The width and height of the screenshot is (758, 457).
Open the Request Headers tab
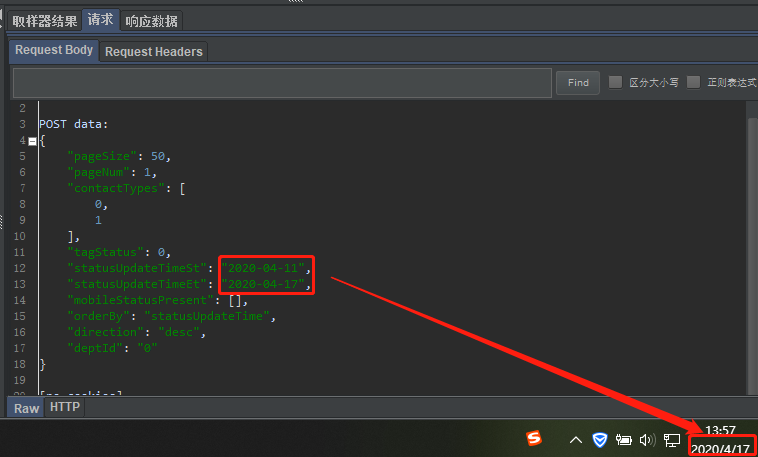click(x=154, y=52)
